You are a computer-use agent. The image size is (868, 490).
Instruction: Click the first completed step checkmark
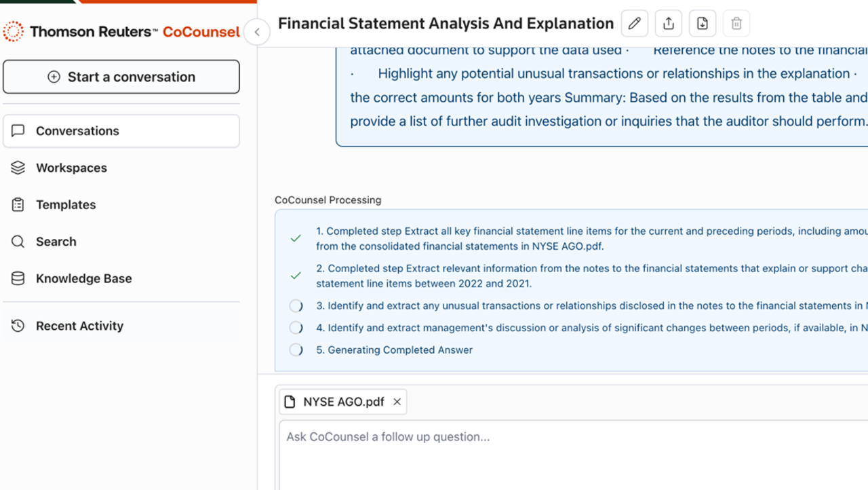[296, 238]
